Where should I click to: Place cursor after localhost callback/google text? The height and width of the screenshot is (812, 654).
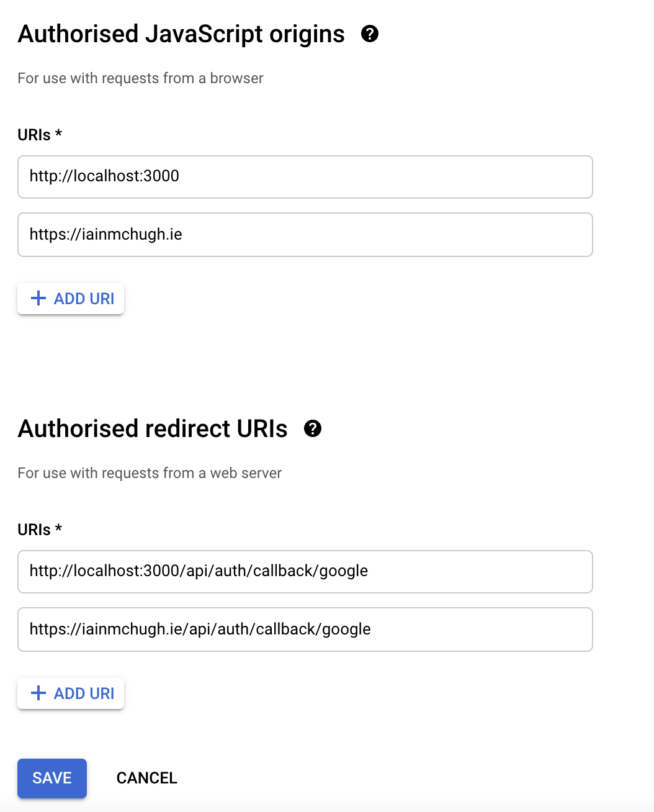click(x=369, y=571)
